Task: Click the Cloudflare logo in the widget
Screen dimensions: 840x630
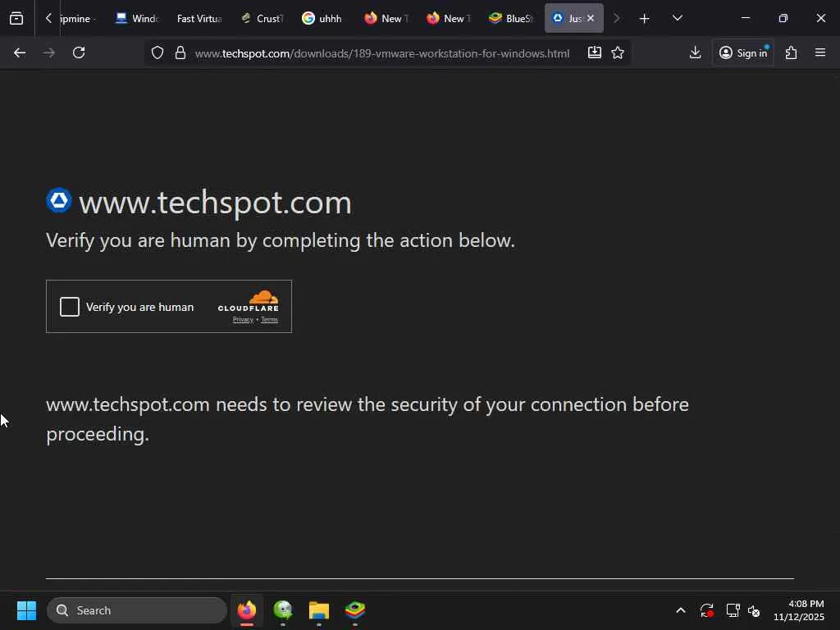Action: coord(248,301)
